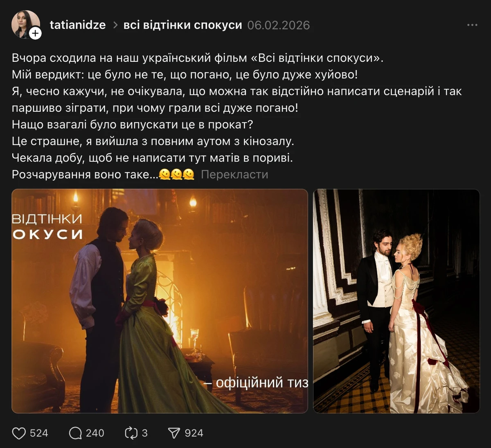Click the melting-face emojis ending the post
Image resolution: width=491 pixels, height=448 pixels.
[177, 175]
